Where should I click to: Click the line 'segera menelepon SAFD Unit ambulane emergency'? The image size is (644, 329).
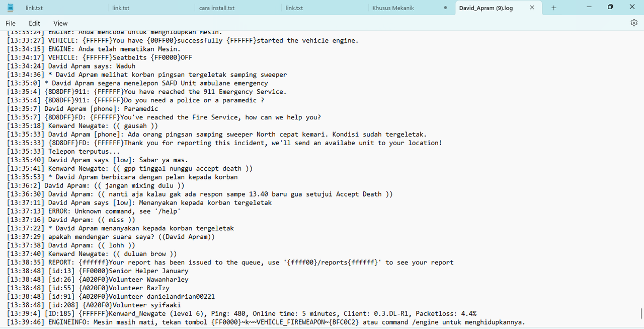tap(137, 83)
